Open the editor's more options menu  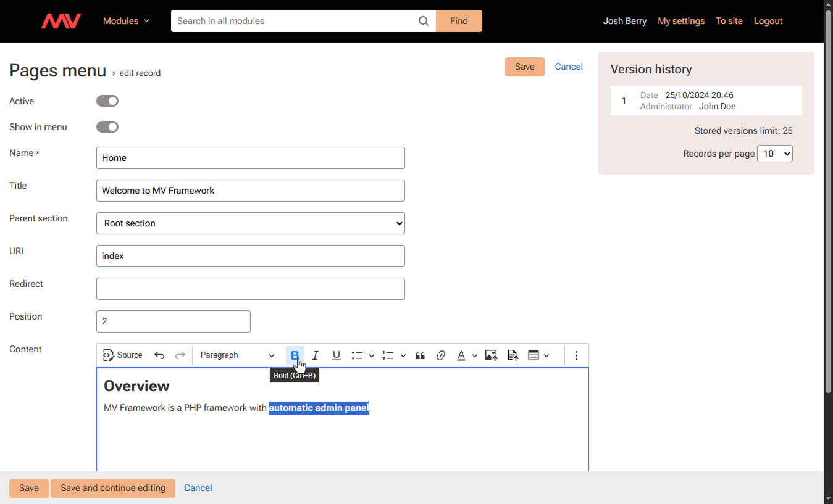(x=576, y=355)
